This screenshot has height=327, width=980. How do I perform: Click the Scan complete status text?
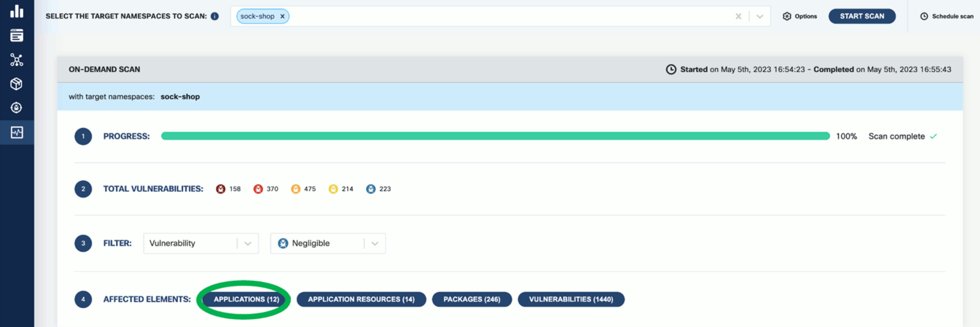pyautogui.click(x=896, y=137)
